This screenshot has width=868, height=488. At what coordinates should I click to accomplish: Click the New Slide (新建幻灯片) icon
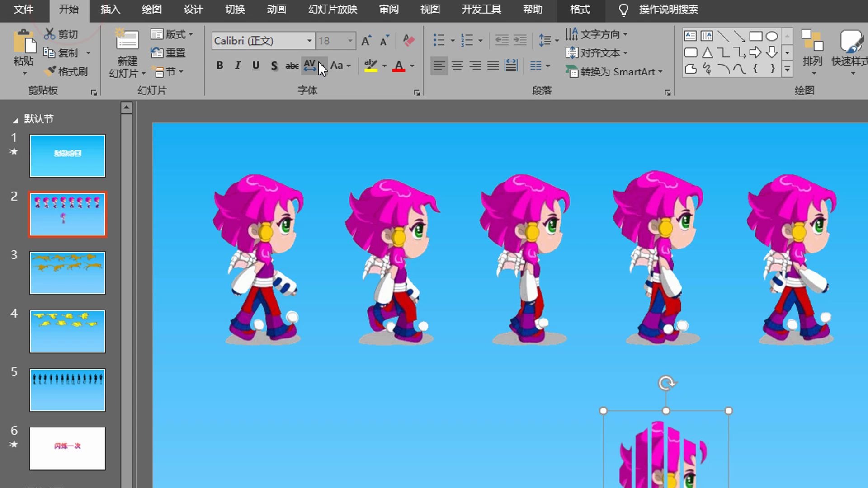click(x=127, y=40)
